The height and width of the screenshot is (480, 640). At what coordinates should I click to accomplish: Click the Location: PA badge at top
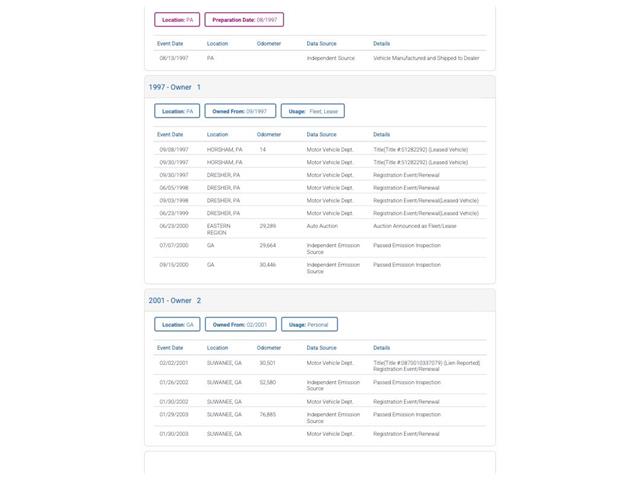(x=177, y=20)
